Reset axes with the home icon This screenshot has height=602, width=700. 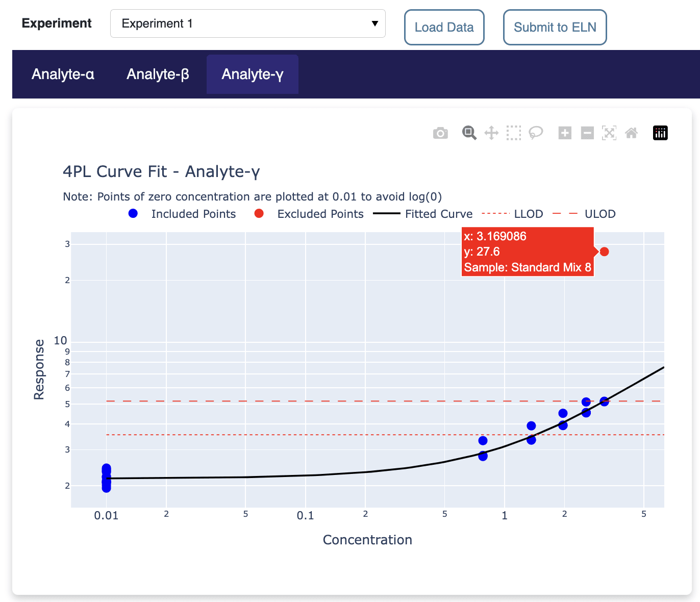point(631,133)
